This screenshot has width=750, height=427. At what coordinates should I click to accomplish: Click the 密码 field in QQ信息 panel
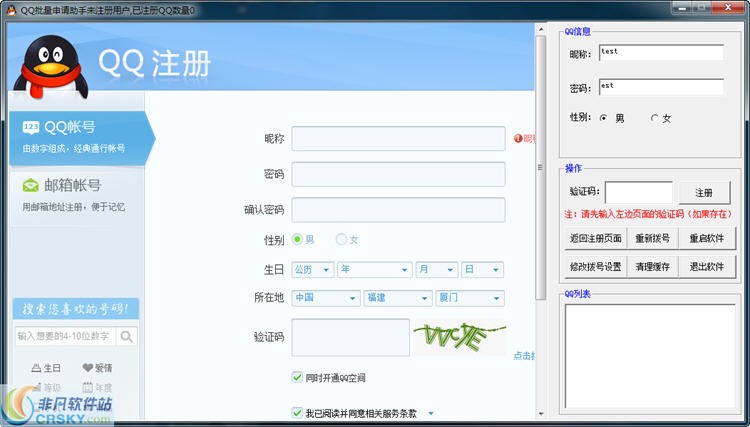(x=661, y=87)
